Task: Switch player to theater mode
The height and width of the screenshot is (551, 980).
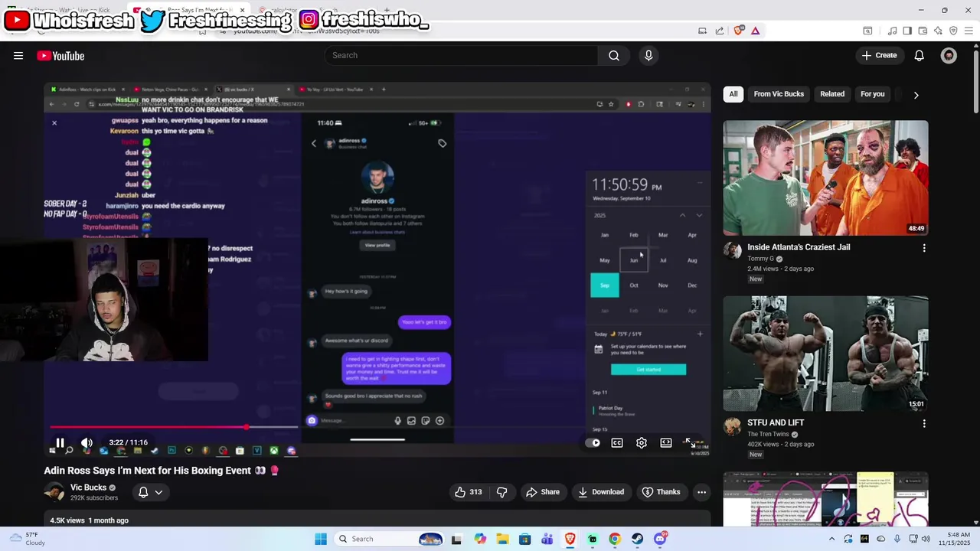Action: point(666,442)
